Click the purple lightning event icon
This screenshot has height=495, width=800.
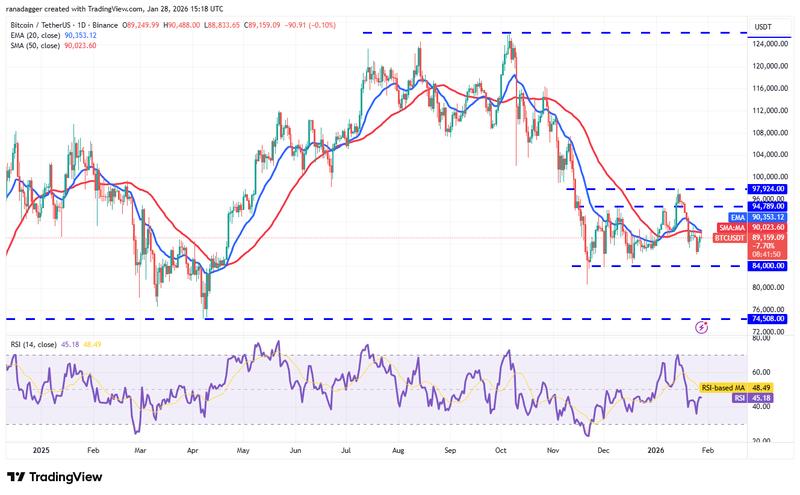tap(702, 327)
